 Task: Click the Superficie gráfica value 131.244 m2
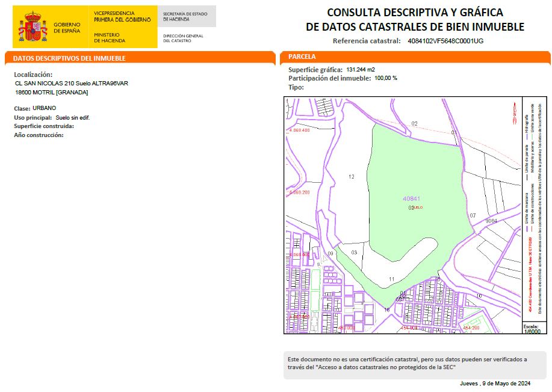click(x=361, y=70)
